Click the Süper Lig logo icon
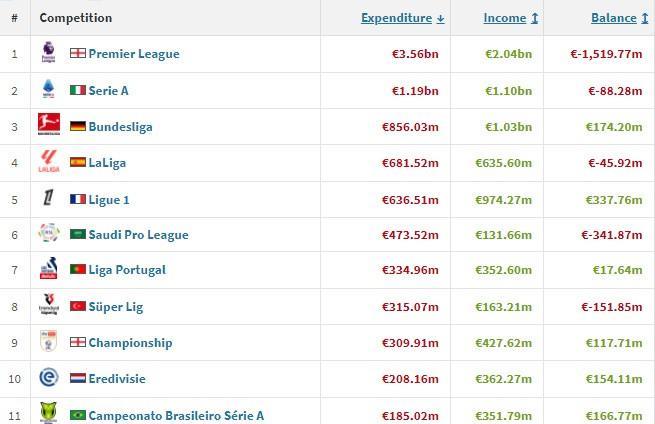This screenshot has height=424, width=655. pos(48,306)
